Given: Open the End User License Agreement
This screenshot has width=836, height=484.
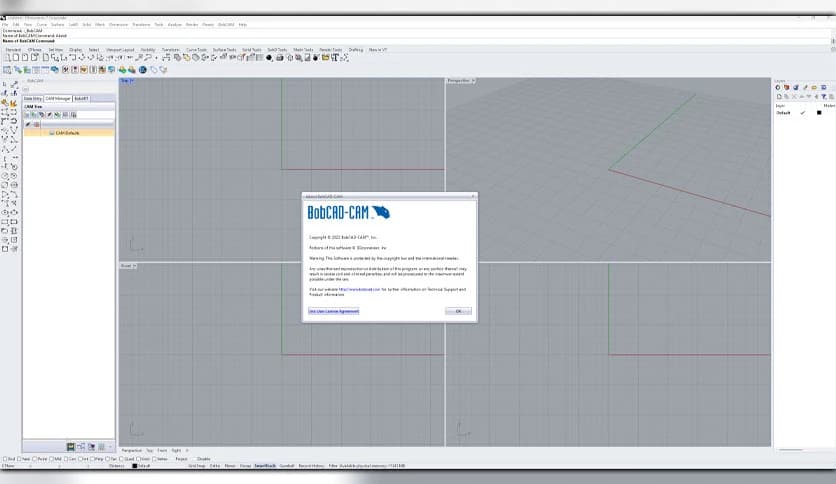Looking at the screenshot, I should [334, 311].
